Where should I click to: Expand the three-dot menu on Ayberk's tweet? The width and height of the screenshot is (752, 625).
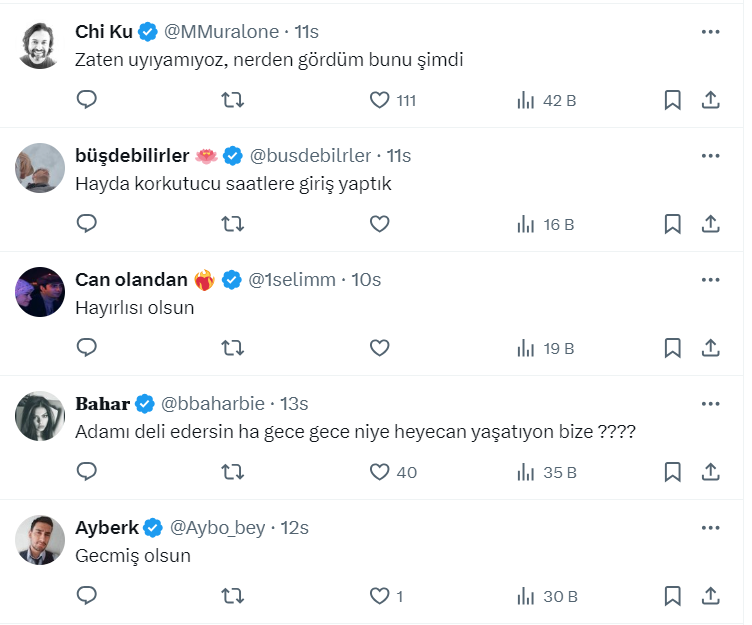click(x=710, y=528)
